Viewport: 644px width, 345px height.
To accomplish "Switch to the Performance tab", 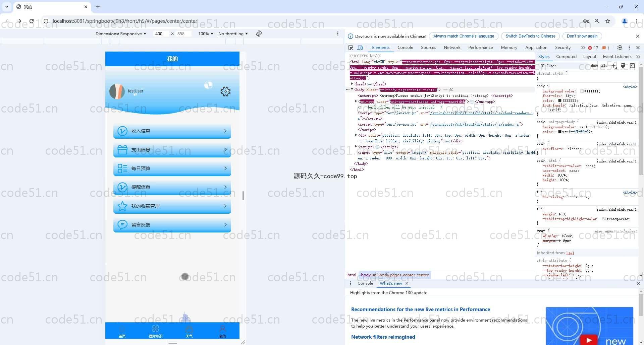I will click(x=481, y=48).
